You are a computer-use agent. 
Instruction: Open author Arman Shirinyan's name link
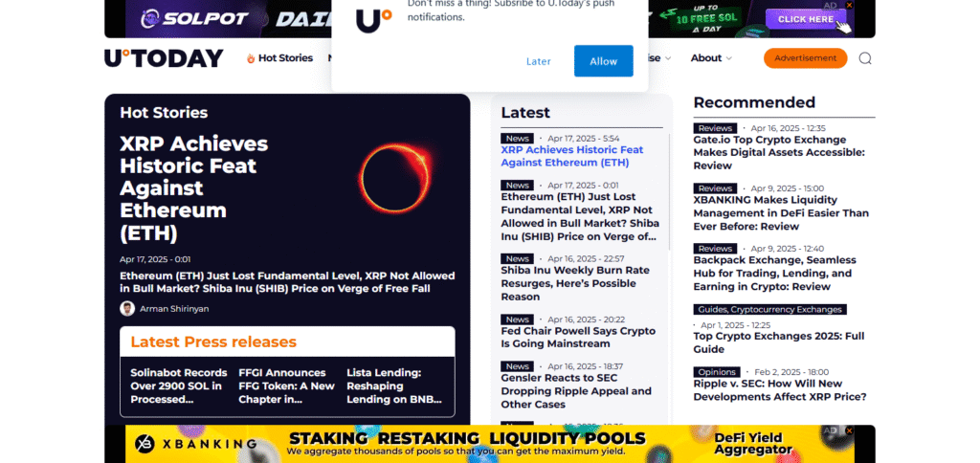point(174,309)
